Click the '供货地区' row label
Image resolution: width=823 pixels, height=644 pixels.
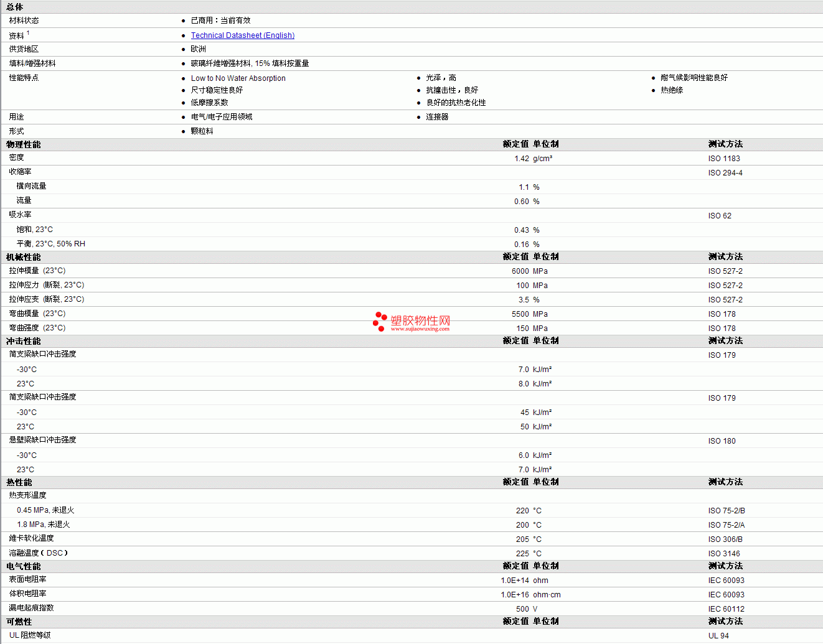(x=24, y=49)
